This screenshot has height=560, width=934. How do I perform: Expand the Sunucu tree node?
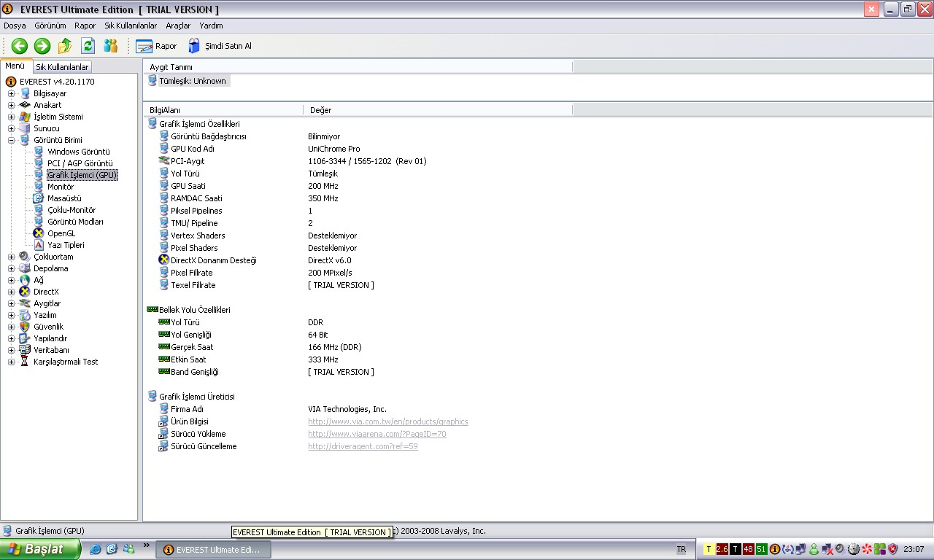11,128
